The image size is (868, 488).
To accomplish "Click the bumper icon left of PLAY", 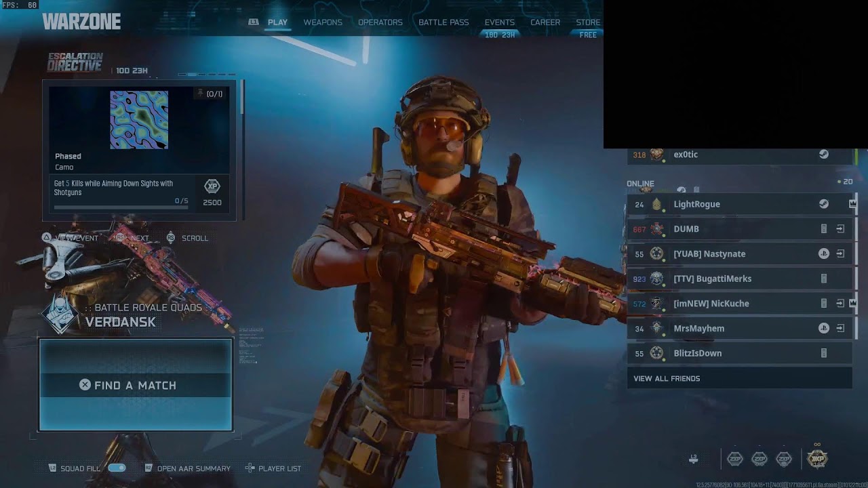I will click(x=254, y=22).
